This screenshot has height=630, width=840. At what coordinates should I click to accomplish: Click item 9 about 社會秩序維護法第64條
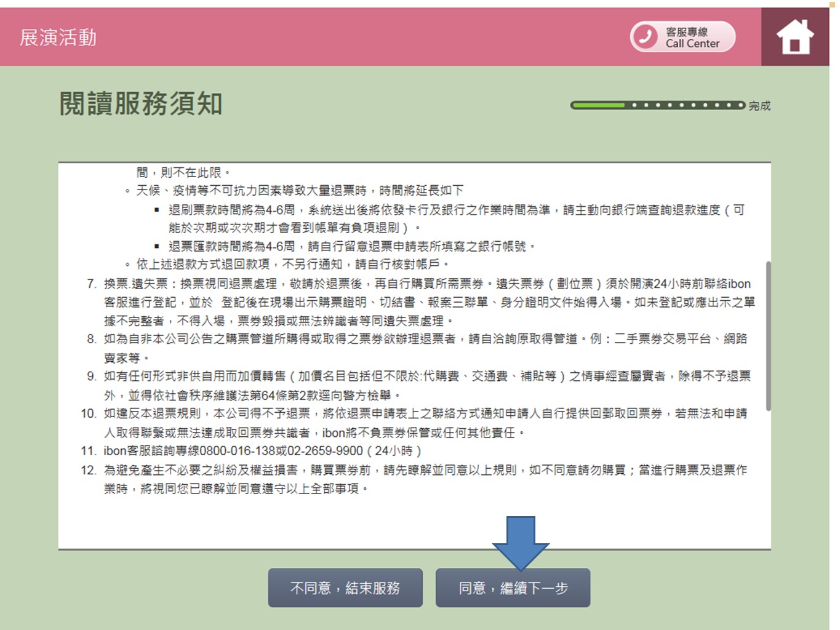(x=427, y=385)
